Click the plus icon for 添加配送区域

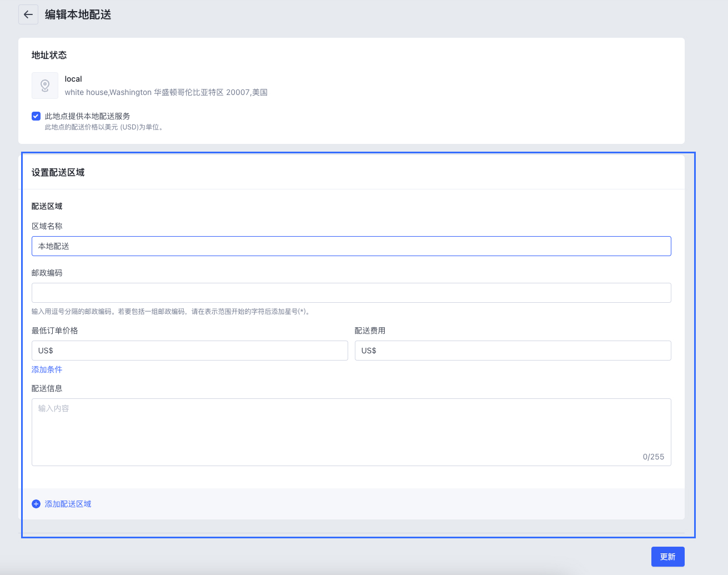point(36,504)
